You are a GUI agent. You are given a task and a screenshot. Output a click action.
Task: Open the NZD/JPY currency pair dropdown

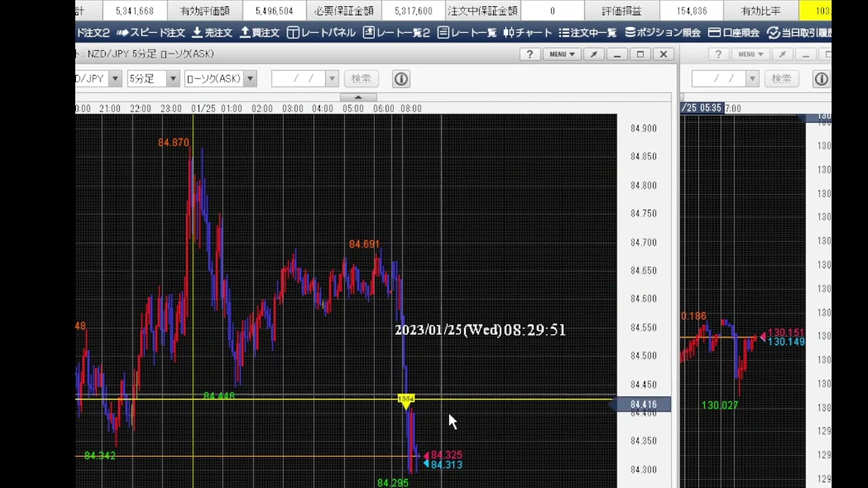tap(115, 79)
